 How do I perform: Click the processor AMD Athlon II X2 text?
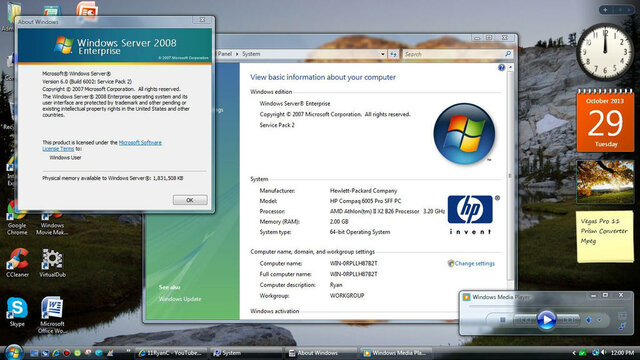[387, 211]
